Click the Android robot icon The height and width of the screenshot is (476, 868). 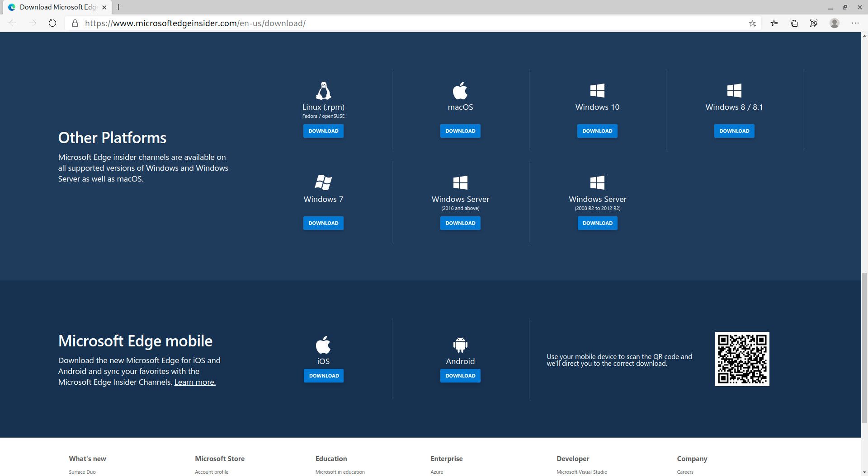(460, 345)
